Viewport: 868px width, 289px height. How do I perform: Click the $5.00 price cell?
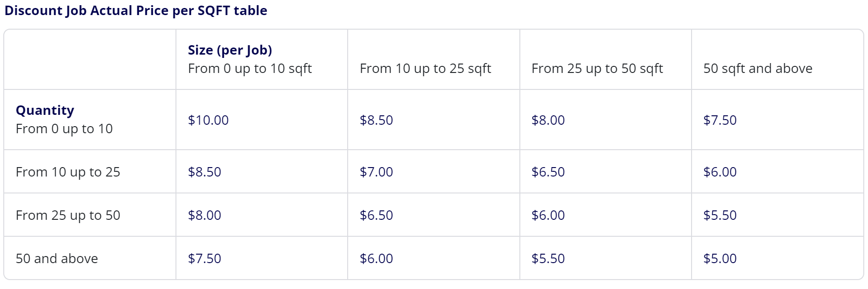point(720,258)
